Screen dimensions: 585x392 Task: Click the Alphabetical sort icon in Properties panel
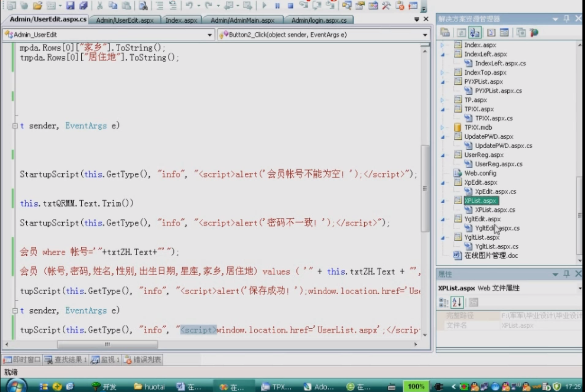[457, 302]
